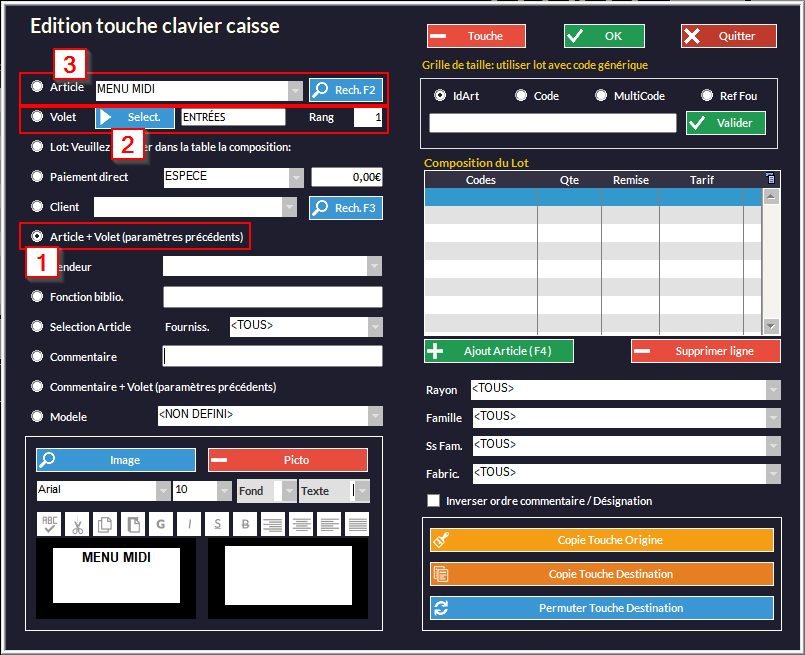Click the MENU MIDI key preview thumbnail
Image resolution: width=805 pixels, height=655 pixels.
[x=116, y=574]
